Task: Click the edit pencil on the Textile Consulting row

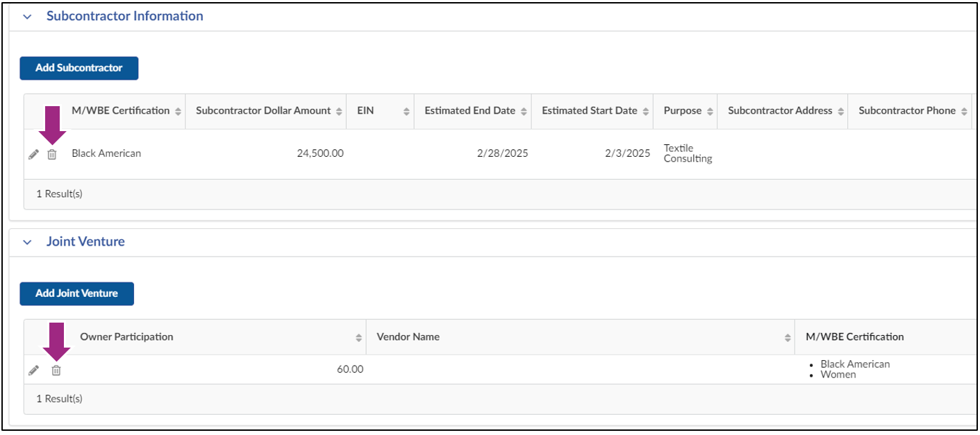Action: [x=33, y=154]
